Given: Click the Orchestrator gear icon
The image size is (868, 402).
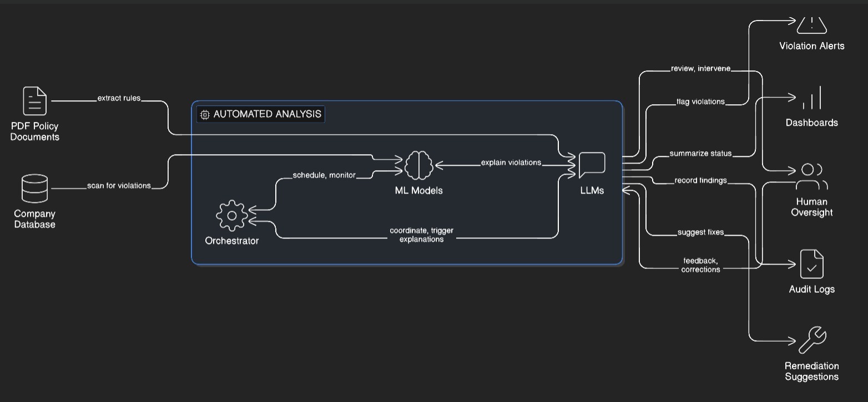Looking at the screenshot, I should coord(231,215).
